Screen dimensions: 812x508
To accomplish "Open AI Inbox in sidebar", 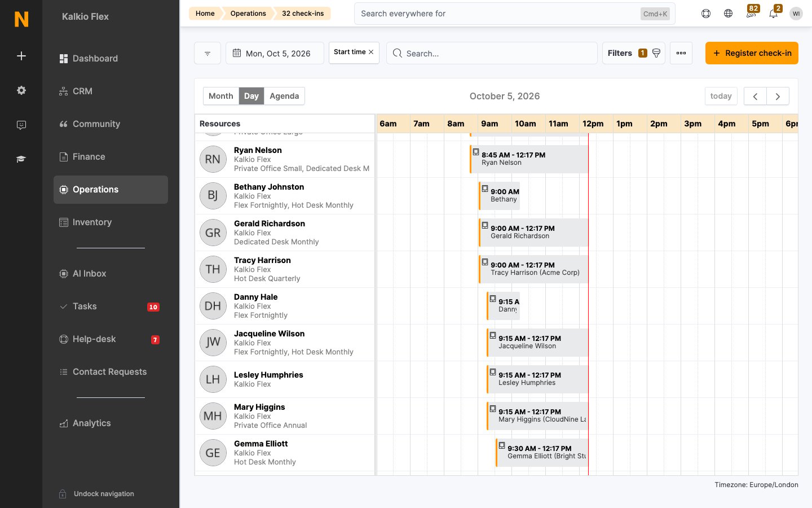I will (111, 274).
